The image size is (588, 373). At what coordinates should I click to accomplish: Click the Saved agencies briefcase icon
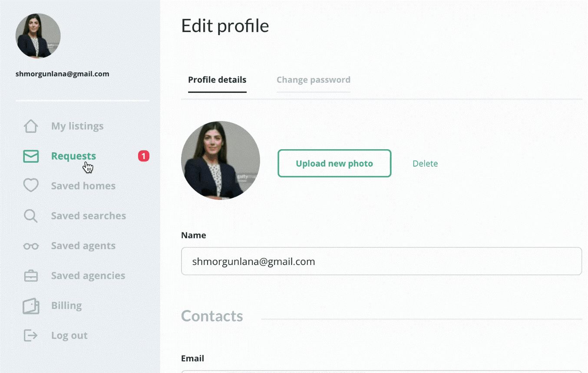pos(30,275)
